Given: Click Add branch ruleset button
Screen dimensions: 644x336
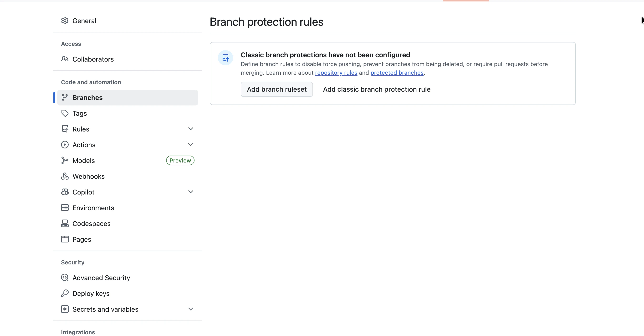Looking at the screenshot, I should tap(276, 89).
